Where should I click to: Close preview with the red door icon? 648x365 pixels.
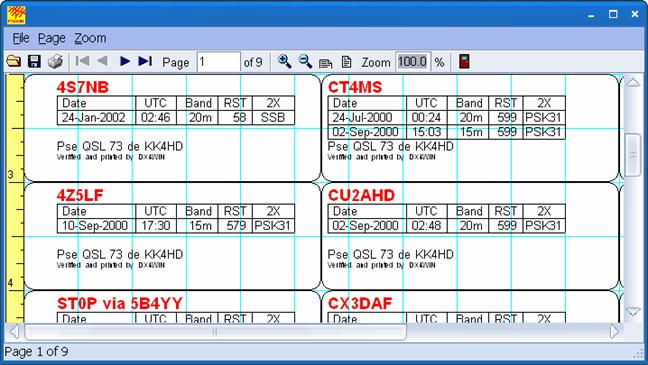(x=464, y=61)
